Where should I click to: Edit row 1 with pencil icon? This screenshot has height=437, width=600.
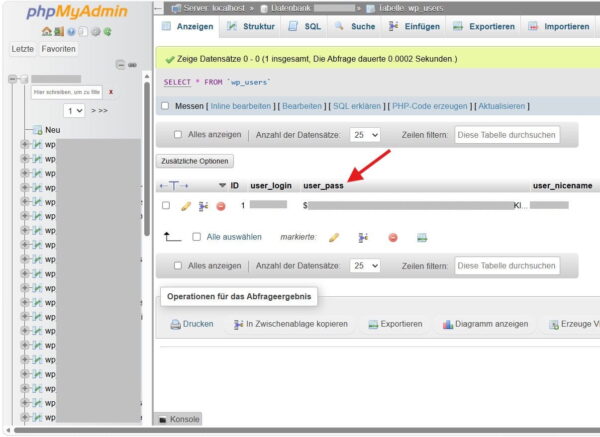point(186,206)
